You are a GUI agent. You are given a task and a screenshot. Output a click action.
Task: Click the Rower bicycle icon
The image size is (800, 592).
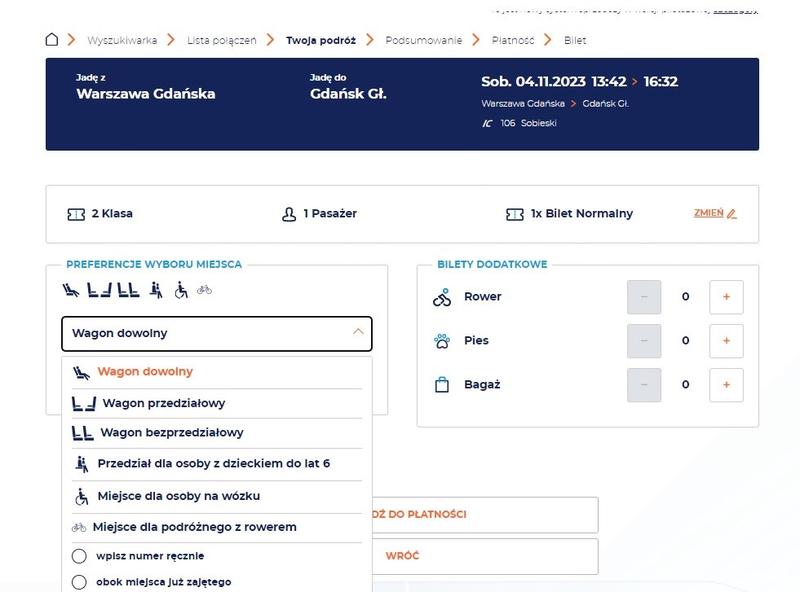click(x=442, y=297)
